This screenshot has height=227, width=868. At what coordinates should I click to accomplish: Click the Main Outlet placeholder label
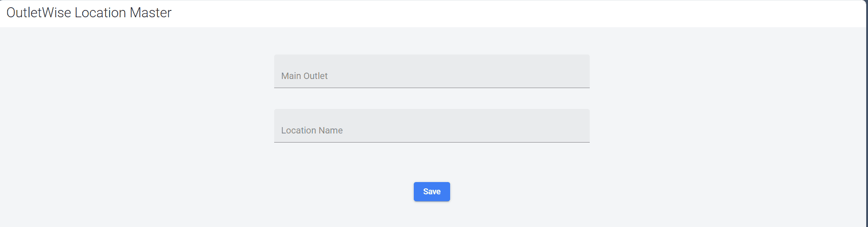[x=304, y=76]
